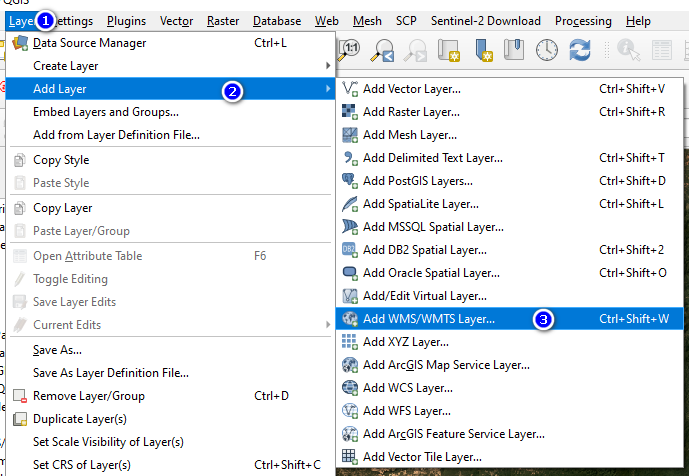The width and height of the screenshot is (689, 476).
Task: Click the Add Vector Layer icon
Action: point(350,89)
